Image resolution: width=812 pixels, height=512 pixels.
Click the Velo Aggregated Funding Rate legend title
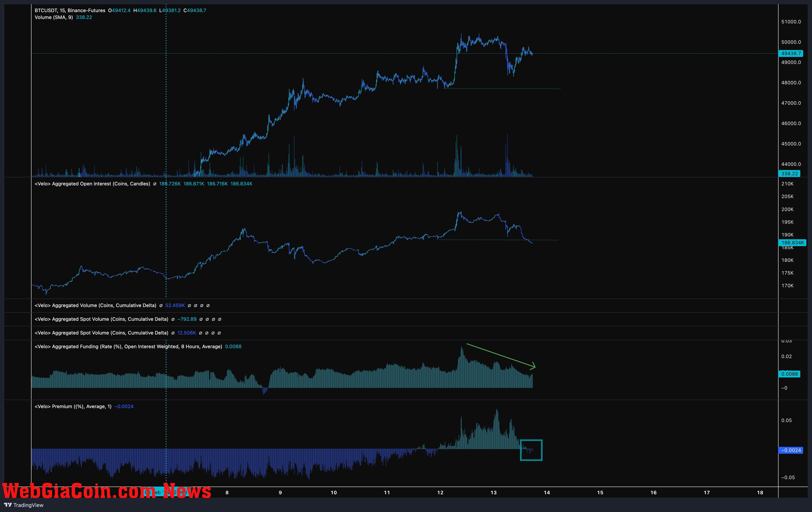[129, 347]
